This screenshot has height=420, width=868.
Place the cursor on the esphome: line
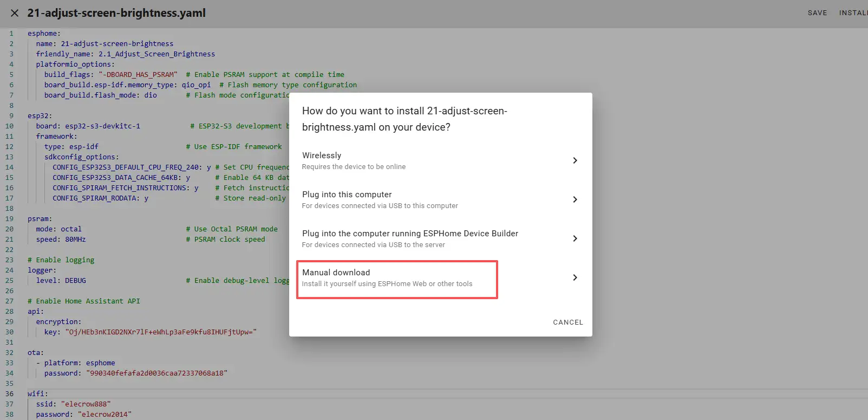coord(44,34)
